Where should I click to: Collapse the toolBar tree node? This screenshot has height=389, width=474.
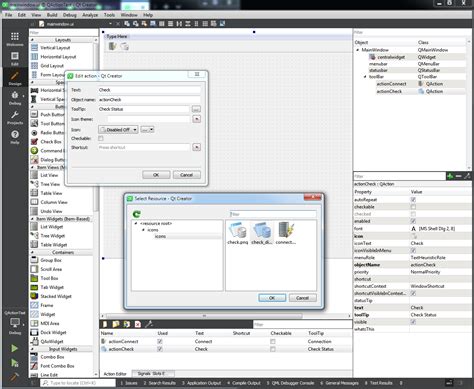[x=365, y=77]
